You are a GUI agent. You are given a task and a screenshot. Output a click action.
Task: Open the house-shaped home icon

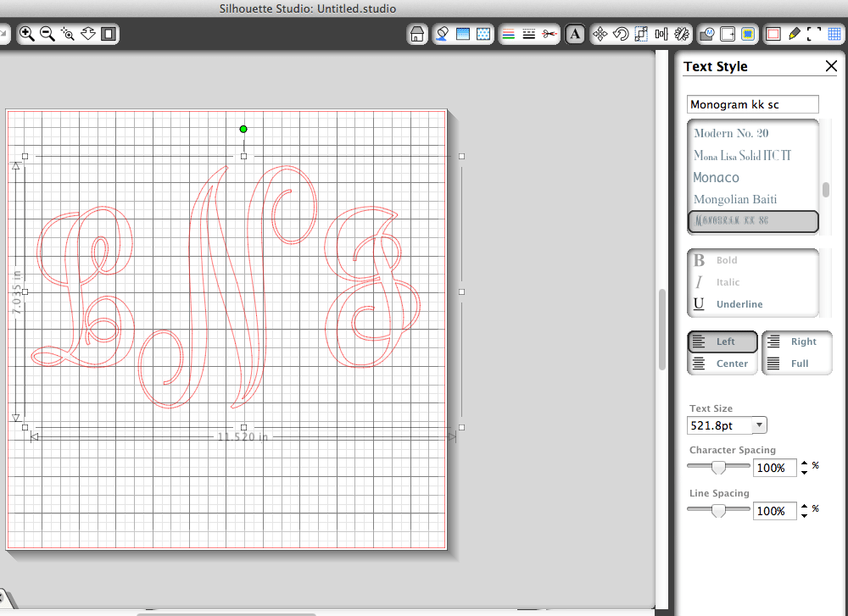click(417, 35)
